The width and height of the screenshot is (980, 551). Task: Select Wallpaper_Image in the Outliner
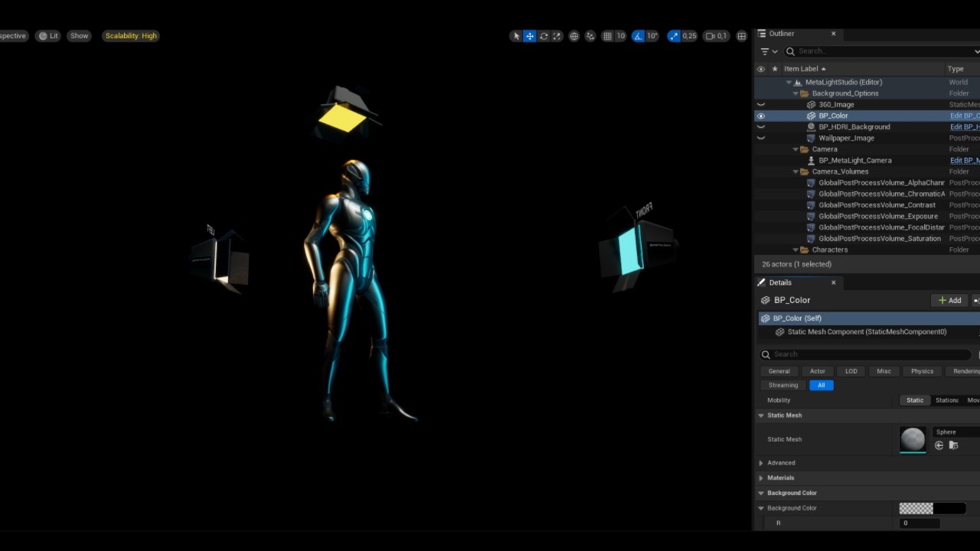tap(846, 139)
